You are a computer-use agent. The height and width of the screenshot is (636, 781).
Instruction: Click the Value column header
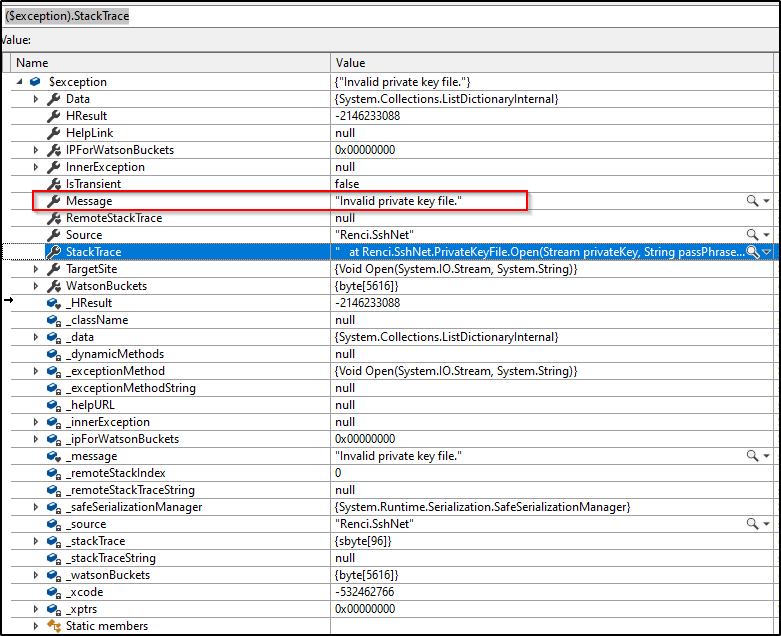pos(551,63)
